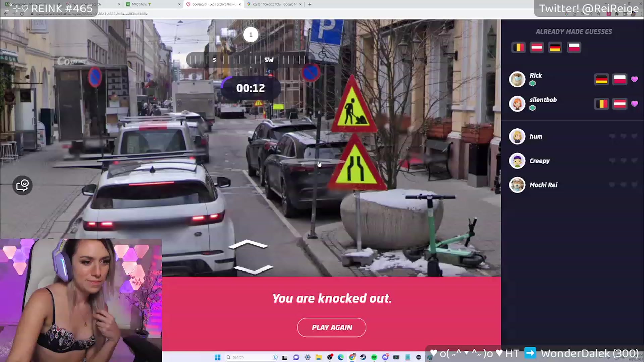The height and width of the screenshot is (362, 644).
Task: Click the 00:12 countdown timer
Action: point(251,88)
